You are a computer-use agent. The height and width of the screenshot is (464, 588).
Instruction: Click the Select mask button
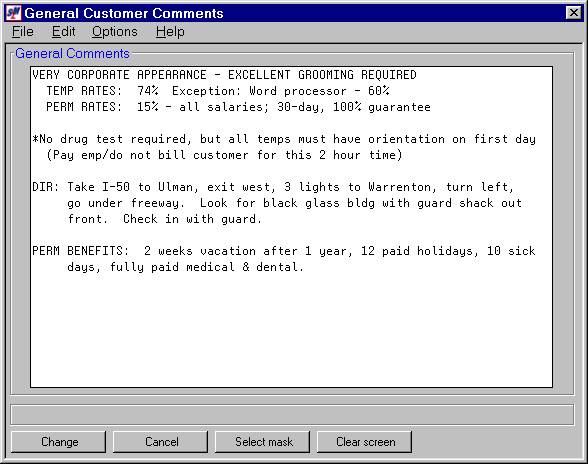pyautogui.click(x=262, y=442)
